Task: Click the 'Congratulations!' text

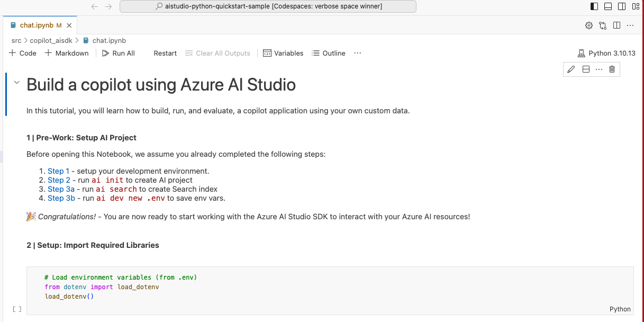Action: pyautogui.click(x=67, y=217)
